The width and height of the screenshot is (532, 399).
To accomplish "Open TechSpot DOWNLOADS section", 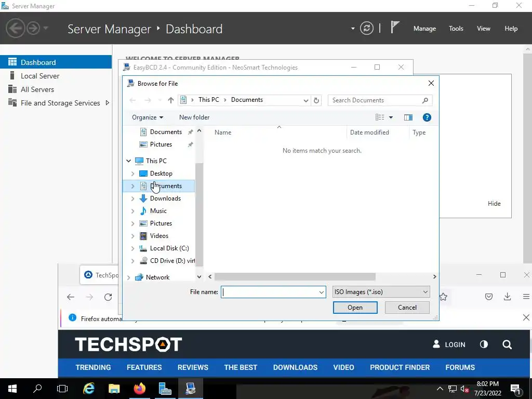I will point(295,367).
